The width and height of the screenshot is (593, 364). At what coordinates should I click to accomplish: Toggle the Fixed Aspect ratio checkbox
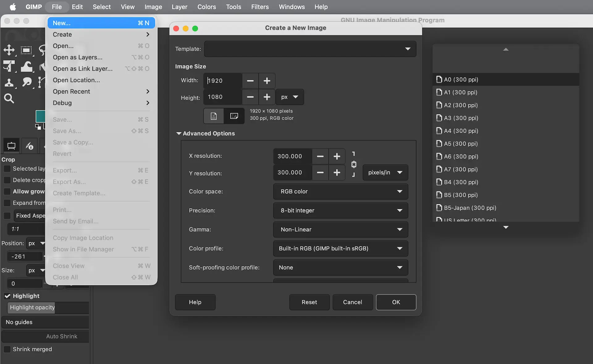click(x=7, y=216)
